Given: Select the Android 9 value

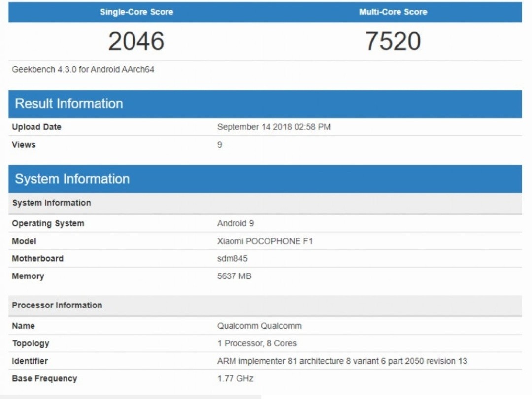Looking at the screenshot, I should tap(235, 223).
